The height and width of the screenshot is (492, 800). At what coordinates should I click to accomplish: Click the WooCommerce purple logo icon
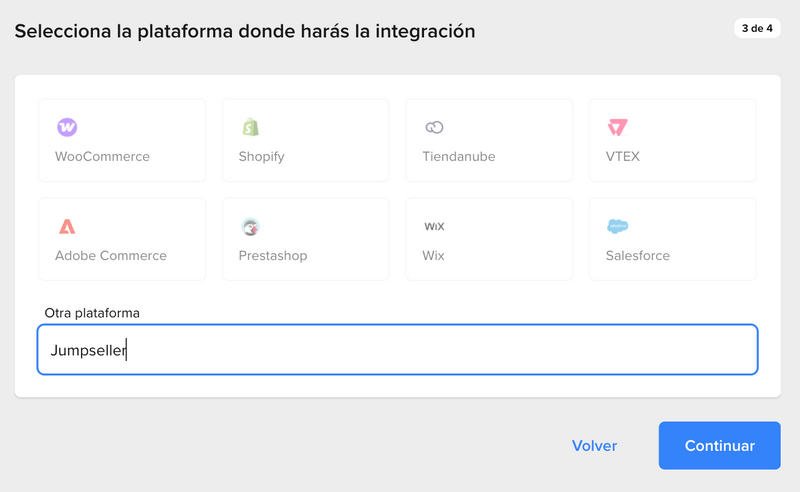pyautogui.click(x=67, y=127)
